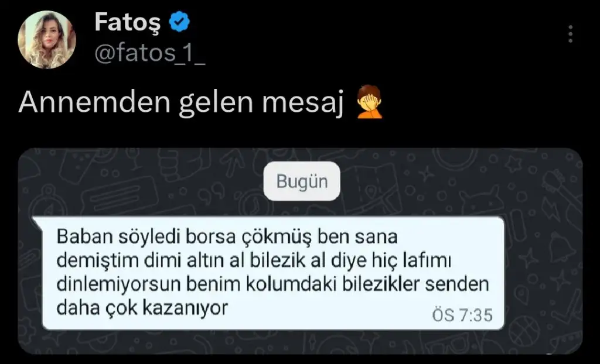Click the word kazanıyor in the message
Viewport: 600px width, 364px height.
click(185, 308)
